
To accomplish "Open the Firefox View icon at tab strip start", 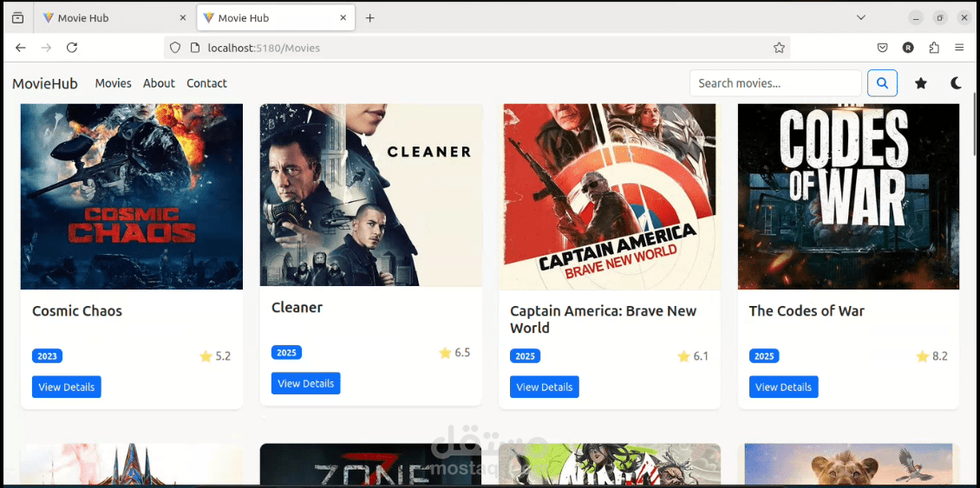I will [18, 18].
